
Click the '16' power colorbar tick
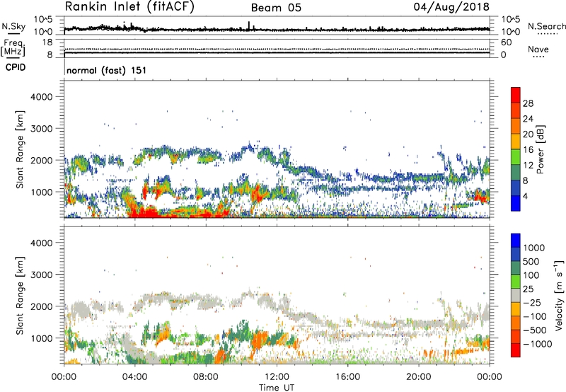point(528,150)
